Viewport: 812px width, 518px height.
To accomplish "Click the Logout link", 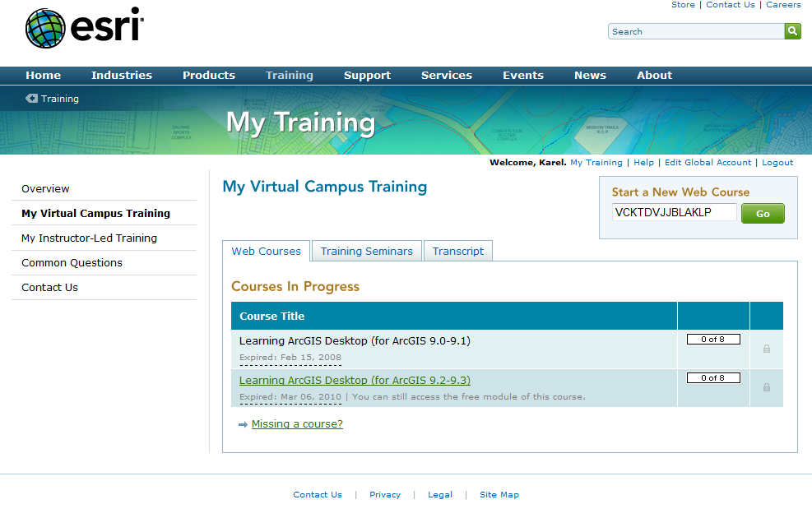I will (777, 163).
